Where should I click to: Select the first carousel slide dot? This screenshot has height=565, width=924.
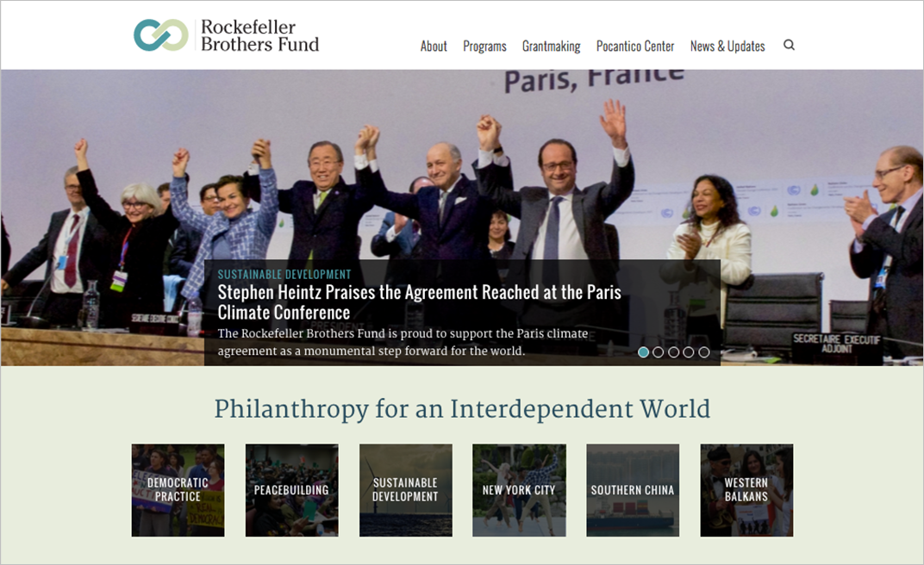[x=644, y=352]
